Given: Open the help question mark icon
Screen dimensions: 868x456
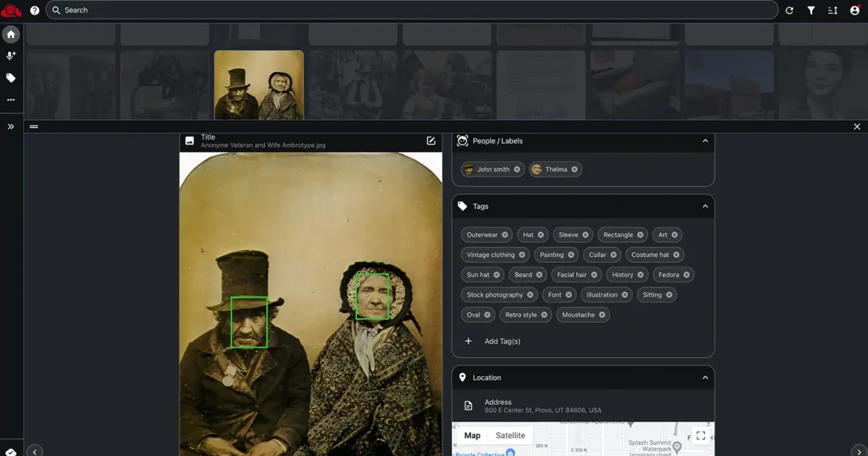Looking at the screenshot, I should (x=34, y=10).
